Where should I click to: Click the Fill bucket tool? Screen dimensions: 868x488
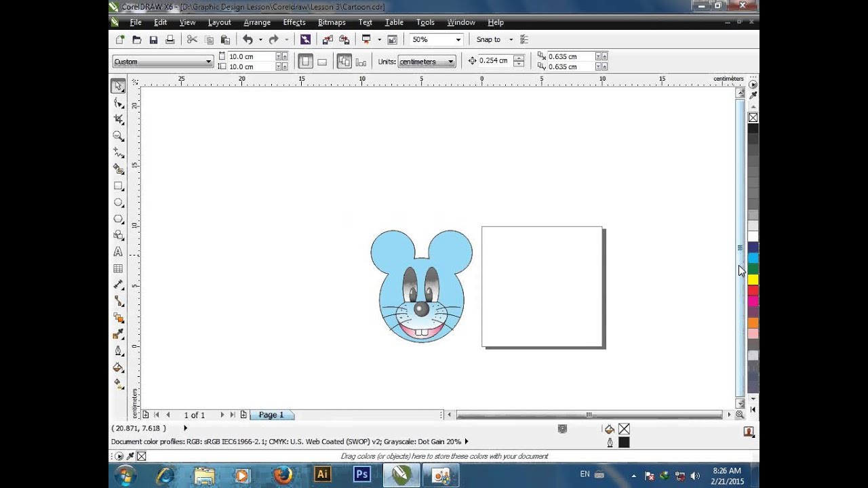click(x=119, y=367)
